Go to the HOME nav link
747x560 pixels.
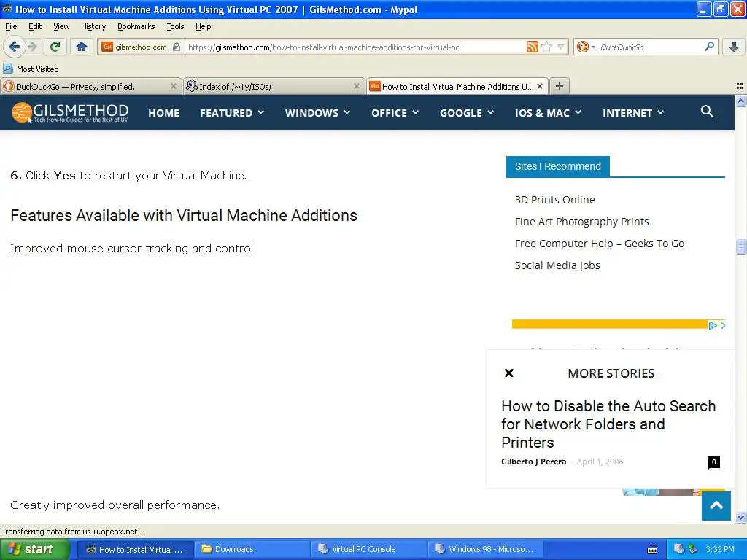(x=163, y=113)
